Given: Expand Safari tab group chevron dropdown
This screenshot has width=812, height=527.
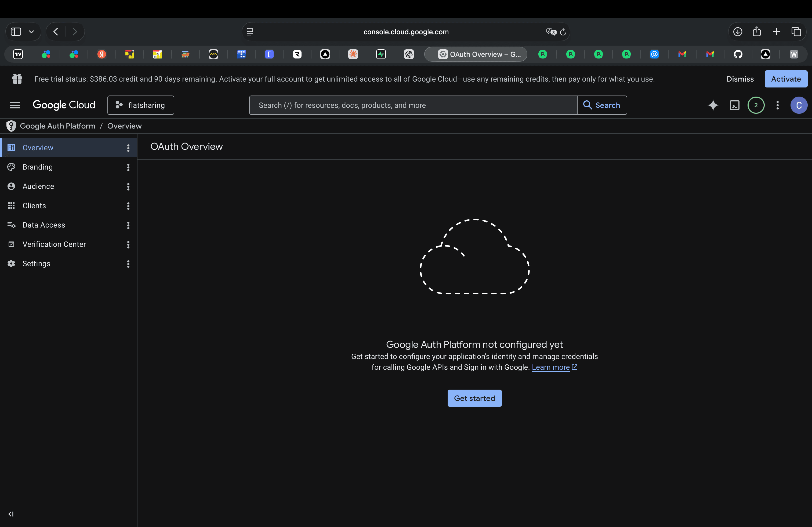Looking at the screenshot, I should [x=31, y=32].
